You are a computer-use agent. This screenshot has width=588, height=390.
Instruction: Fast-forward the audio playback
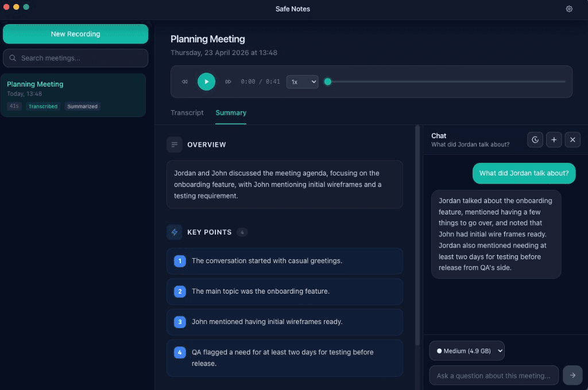point(228,81)
